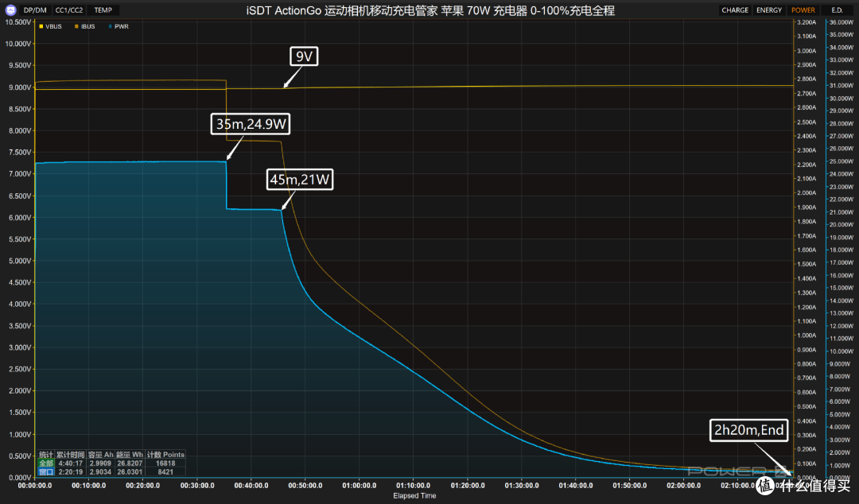Click the energy value 26.8207

pyautogui.click(x=130, y=463)
